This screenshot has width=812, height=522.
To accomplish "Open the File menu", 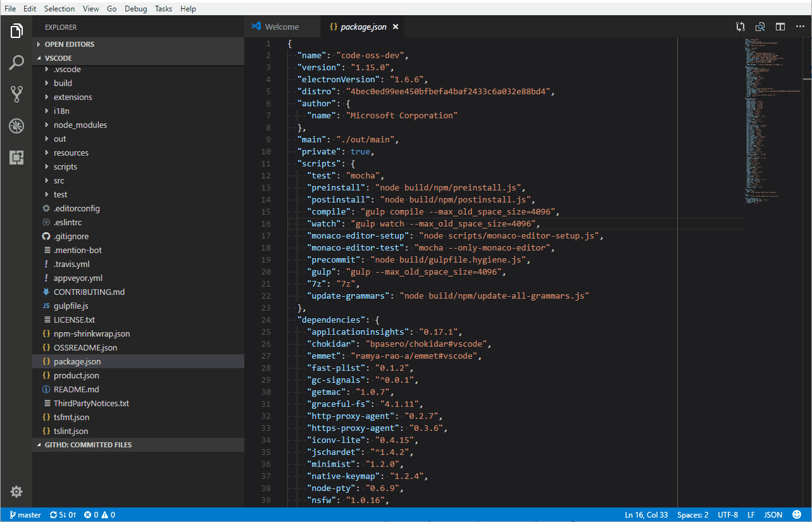I will [x=10, y=9].
